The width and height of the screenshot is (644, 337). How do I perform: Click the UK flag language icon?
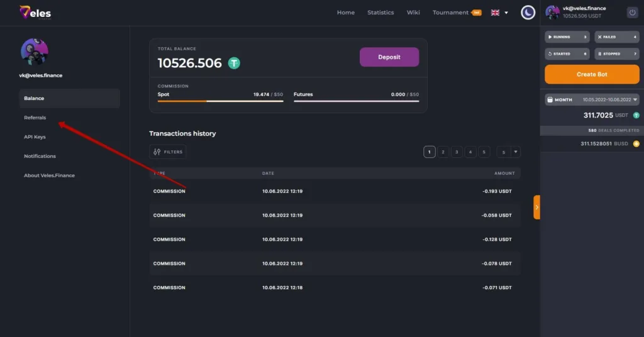(495, 13)
